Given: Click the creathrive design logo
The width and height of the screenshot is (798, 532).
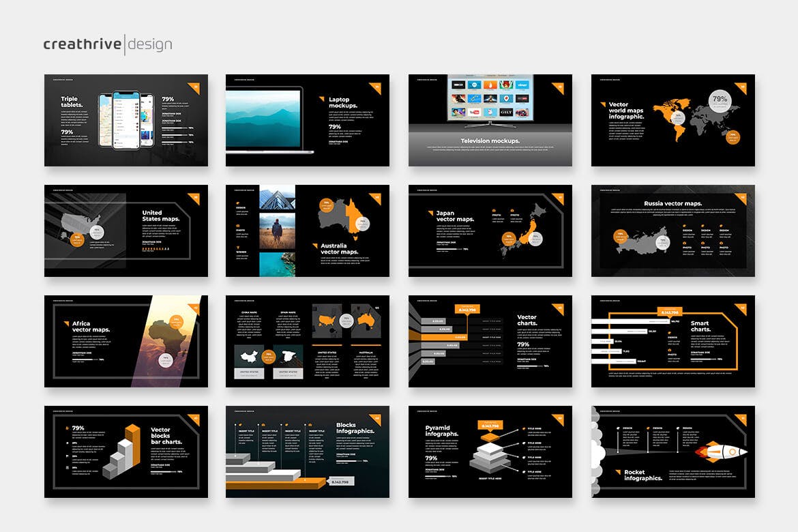Looking at the screenshot, I should (107, 44).
